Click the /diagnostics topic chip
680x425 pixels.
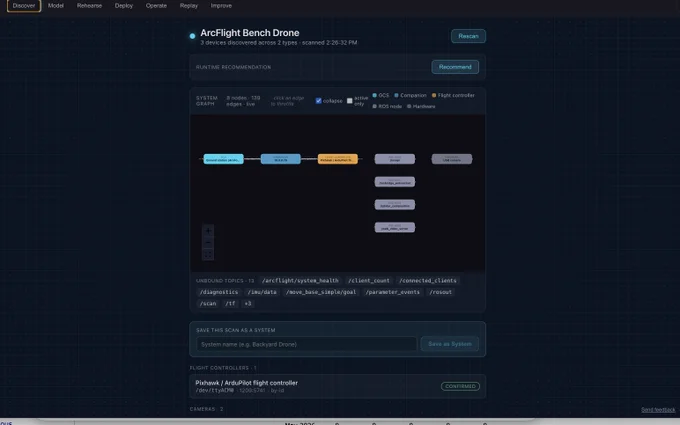[219, 292]
